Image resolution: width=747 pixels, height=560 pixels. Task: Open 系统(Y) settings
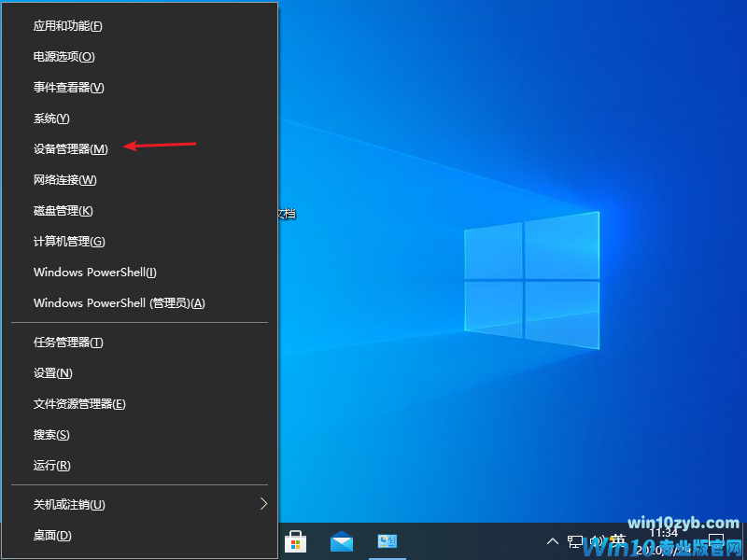52,119
